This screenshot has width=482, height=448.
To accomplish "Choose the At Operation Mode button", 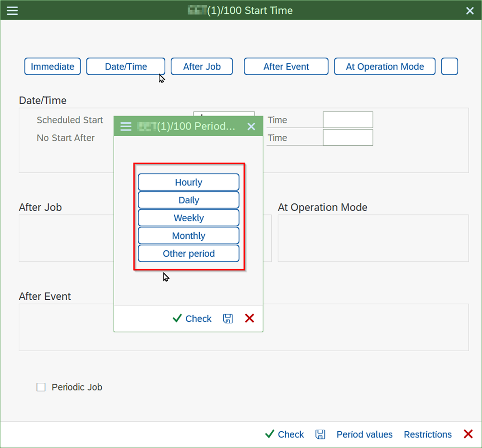I will click(385, 67).
